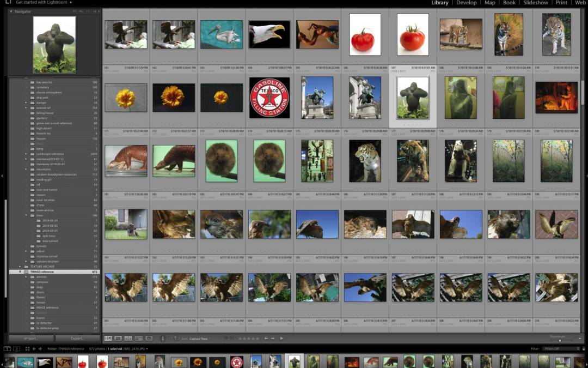This screenshot has width=588, height=368.
Task: Toggle the second window display button 2
Action: 17,348
